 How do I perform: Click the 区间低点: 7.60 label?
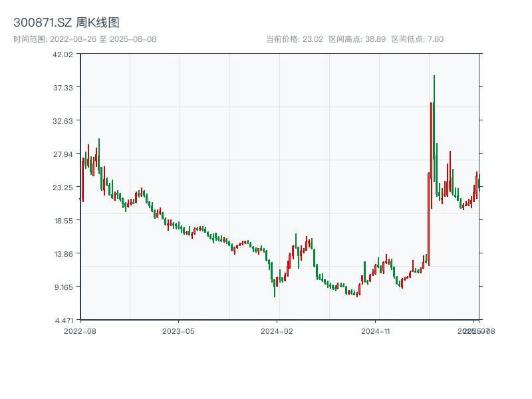418,39
